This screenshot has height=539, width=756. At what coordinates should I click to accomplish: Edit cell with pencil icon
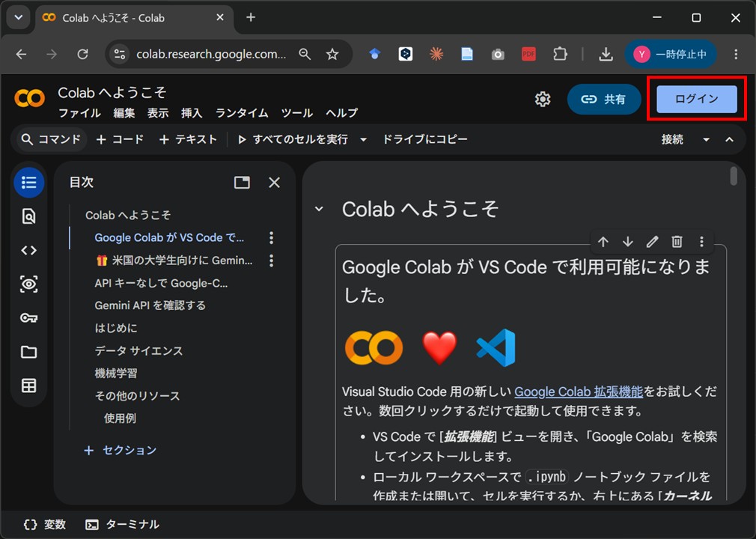coord(653,242)
